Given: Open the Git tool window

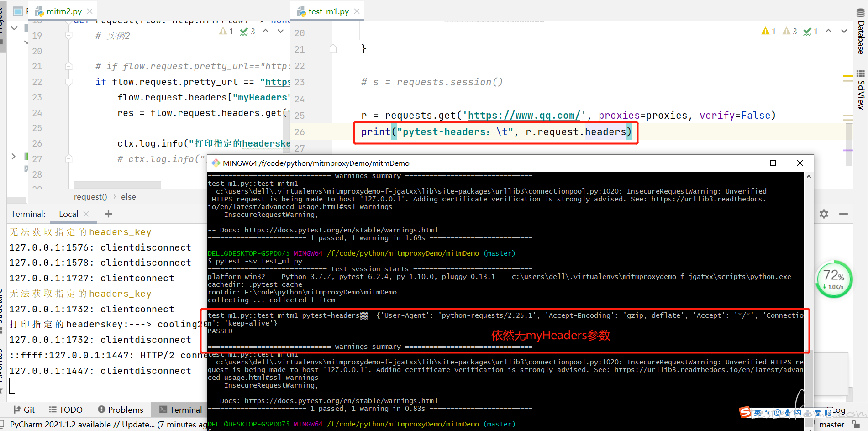Looking at the screenshot, I should 24,410.
